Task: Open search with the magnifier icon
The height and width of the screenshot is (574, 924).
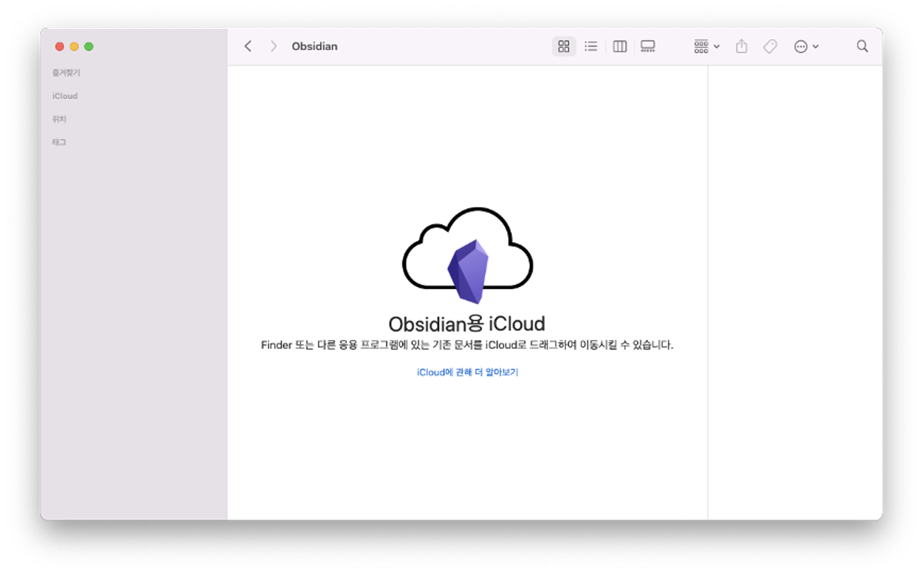Action: coord(862,46)
